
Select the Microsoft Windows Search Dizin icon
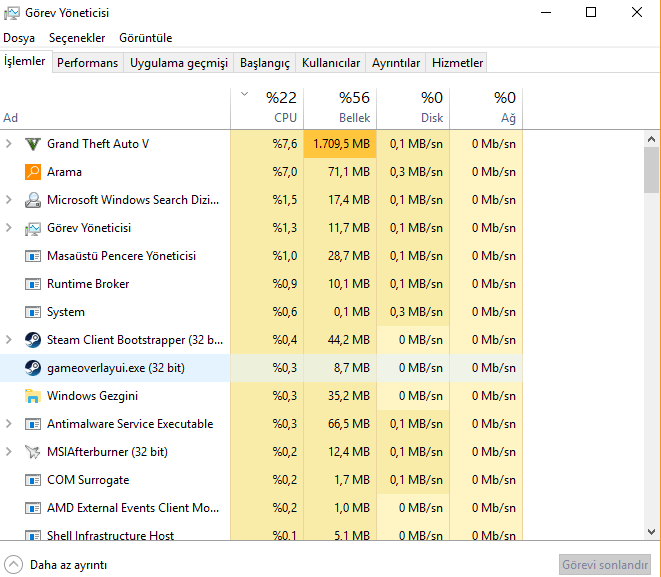coord(32,200)
